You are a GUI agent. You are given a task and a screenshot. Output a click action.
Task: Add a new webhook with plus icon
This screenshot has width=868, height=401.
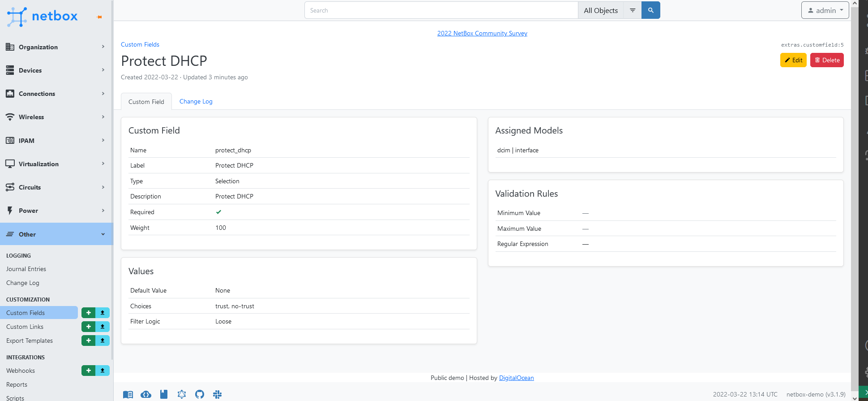[x=89, y=371]
